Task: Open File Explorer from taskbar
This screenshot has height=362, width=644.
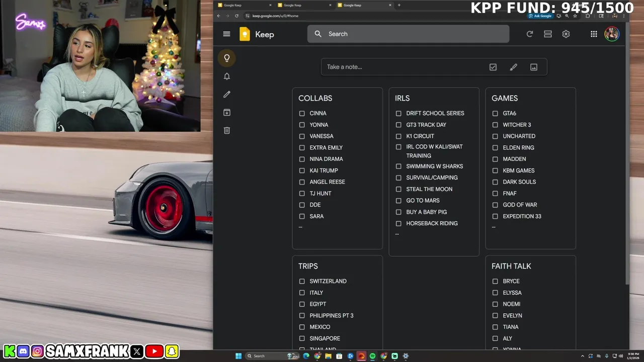Action: tap(328, 356)
